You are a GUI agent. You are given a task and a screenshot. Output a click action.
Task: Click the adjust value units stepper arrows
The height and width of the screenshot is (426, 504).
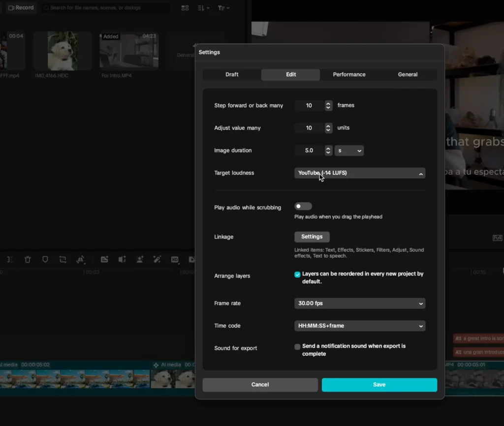point(328,128)
